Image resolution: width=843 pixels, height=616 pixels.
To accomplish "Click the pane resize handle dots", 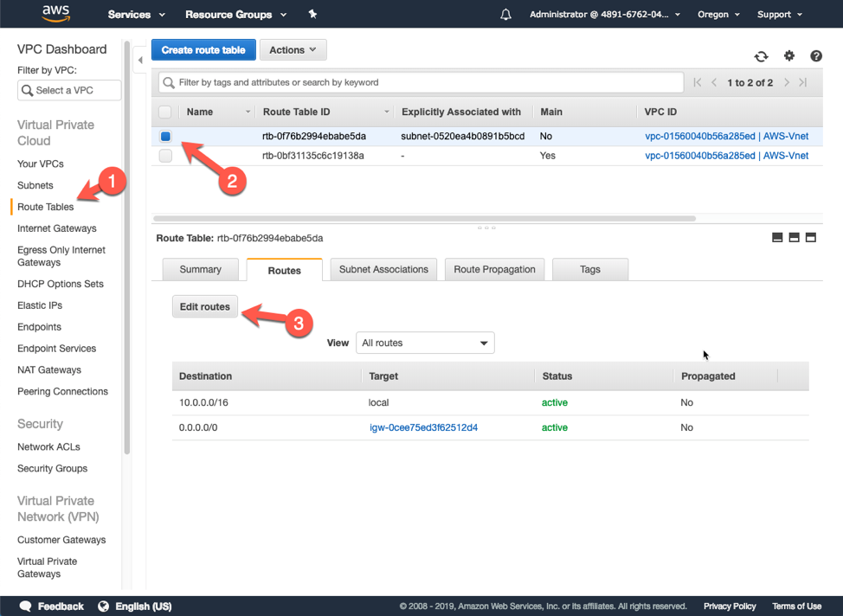I will [486, 228].
